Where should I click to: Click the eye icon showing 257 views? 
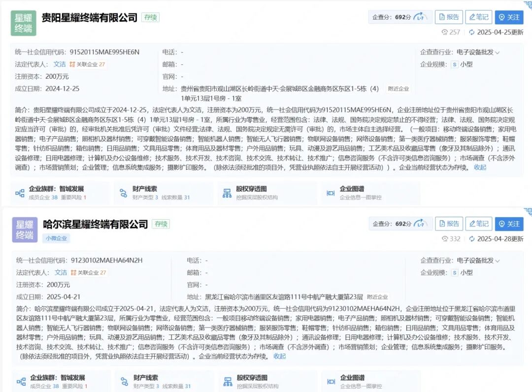(x=446, y=32)
